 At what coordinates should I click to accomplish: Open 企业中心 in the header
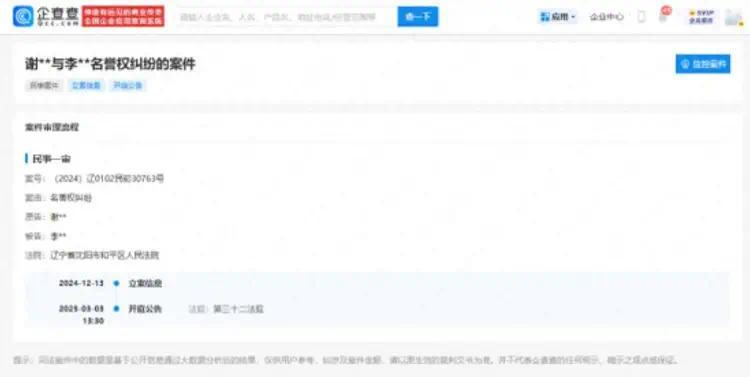(x=606, y=17)
